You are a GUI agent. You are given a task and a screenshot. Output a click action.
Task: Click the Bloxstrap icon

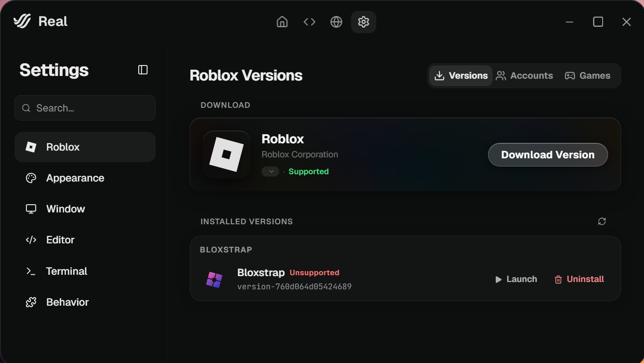(214, 279)
